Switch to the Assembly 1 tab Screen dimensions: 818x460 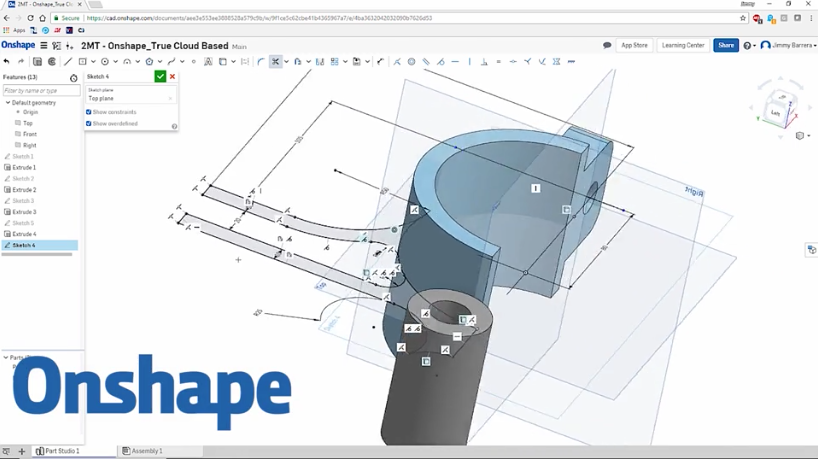tap(142, 452)
